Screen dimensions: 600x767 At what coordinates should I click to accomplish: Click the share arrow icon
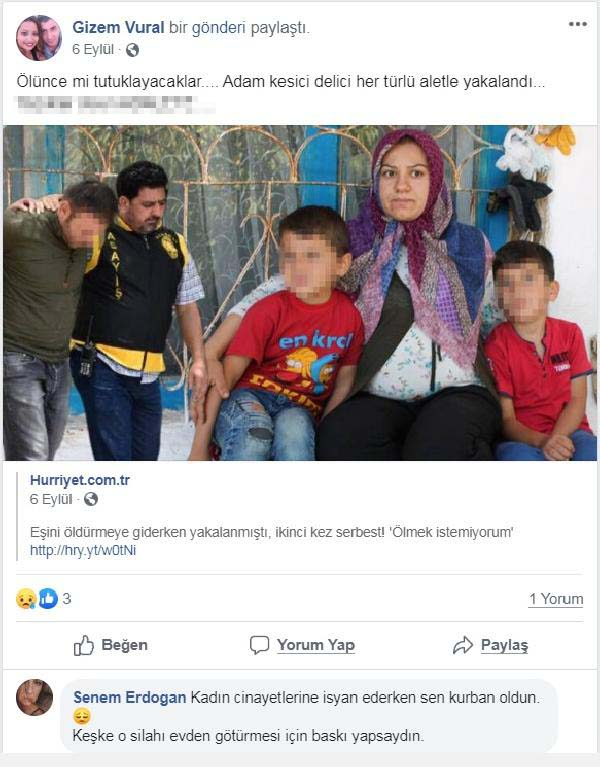tap(463, 646)
